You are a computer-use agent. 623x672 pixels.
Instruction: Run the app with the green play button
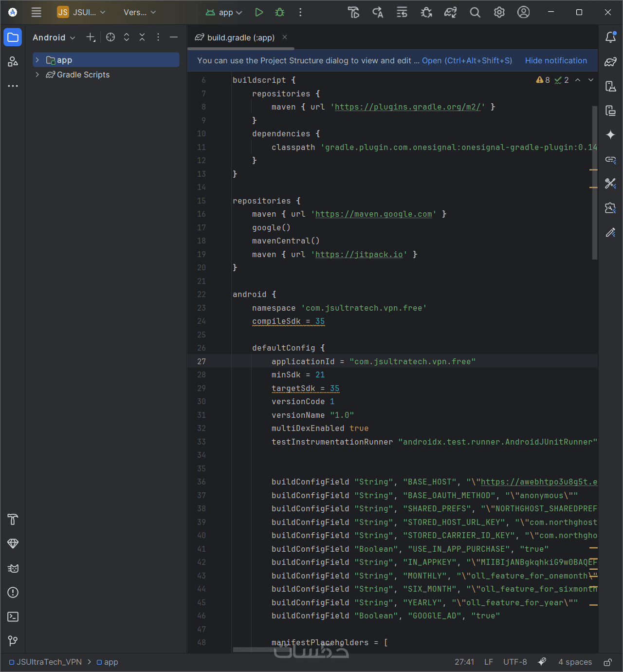[259, 12]
